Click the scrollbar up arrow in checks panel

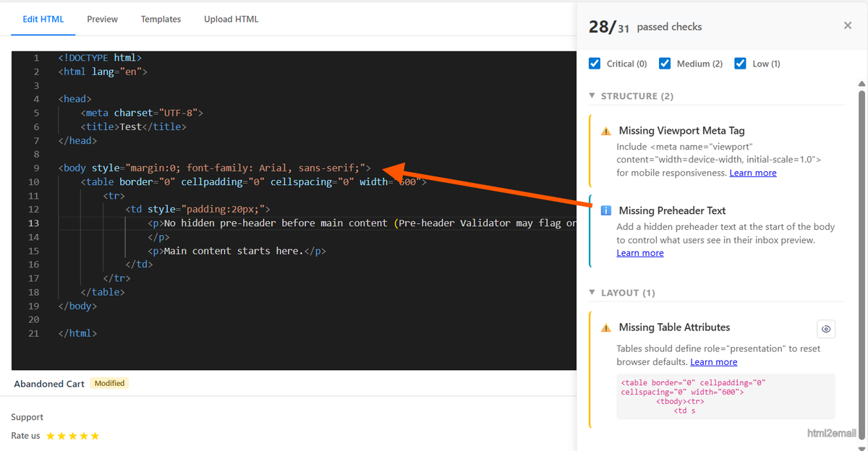[861, 84]
